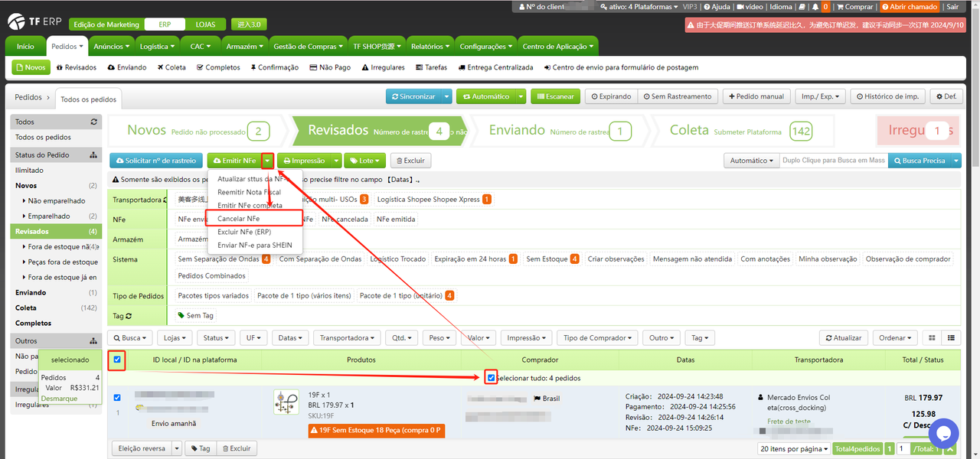Toggle Selecionar tudo 4 pedidos checkbox
This screenshot has width=980, height=459.
coord(491,378)
